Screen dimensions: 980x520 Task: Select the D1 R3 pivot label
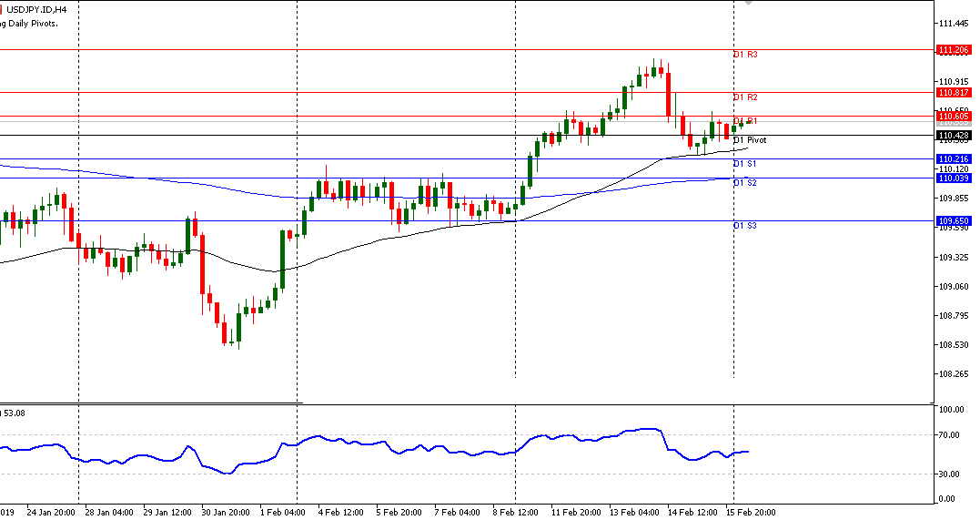(745, 55)
